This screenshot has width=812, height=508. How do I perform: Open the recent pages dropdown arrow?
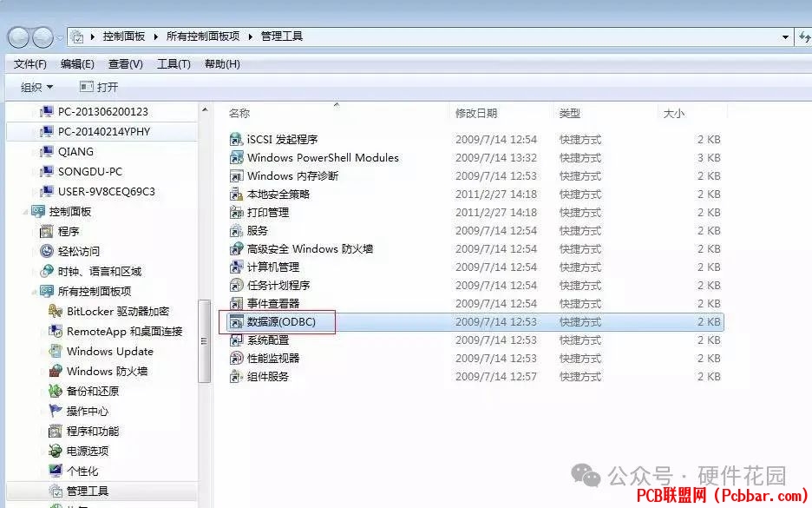tap(60, 37)
